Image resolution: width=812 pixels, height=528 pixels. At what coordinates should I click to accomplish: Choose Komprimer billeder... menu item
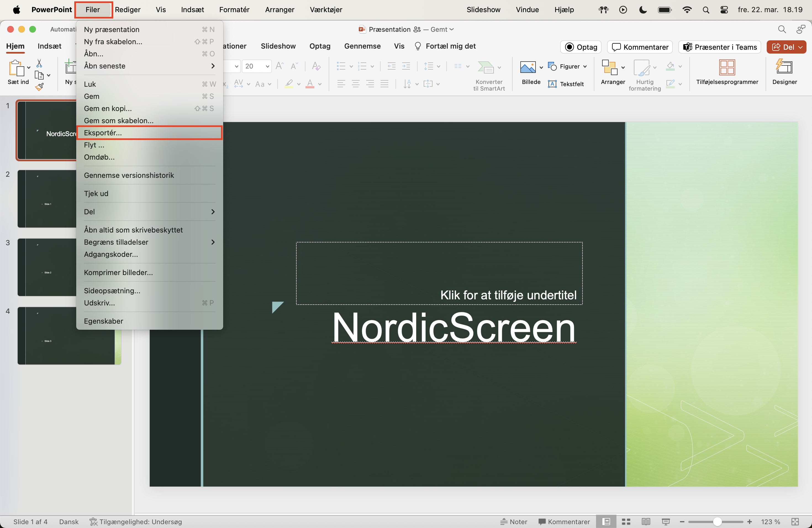tap(149, 272)
